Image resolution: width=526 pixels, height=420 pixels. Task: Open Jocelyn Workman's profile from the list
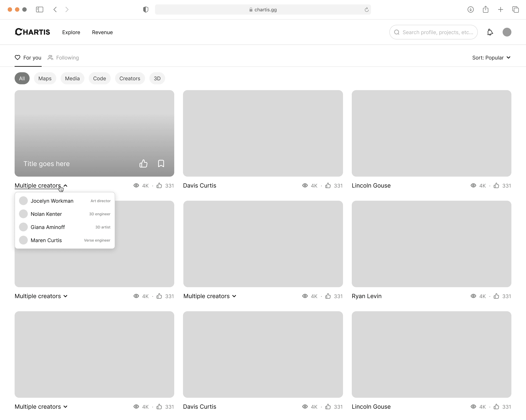(x=52, y=201)
